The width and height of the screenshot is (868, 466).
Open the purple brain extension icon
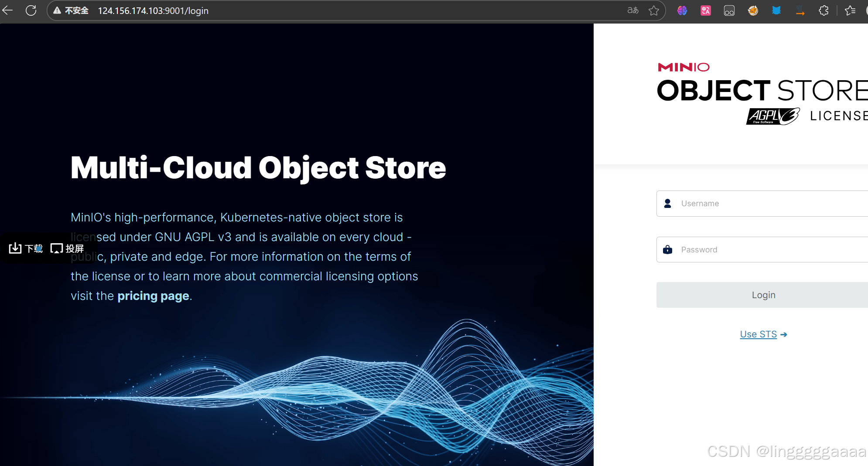point(682,10)
